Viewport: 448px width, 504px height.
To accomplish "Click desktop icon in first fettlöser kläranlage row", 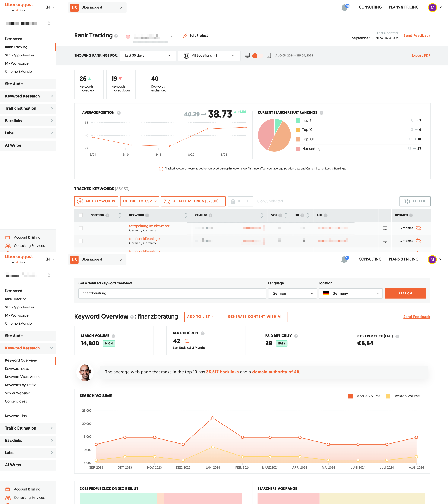I will click(385, 241).
